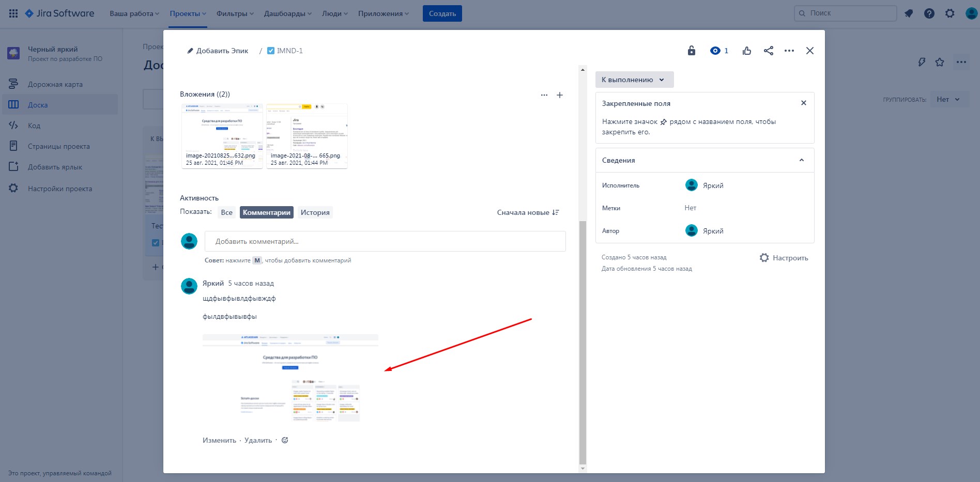Select the Комментарии activity tab
The height and width of the screenshot is (482, 980).
(x=267, y=212)
